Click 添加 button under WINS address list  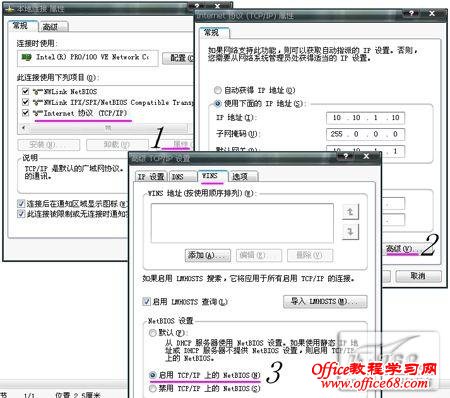click(x=207, y=255)
